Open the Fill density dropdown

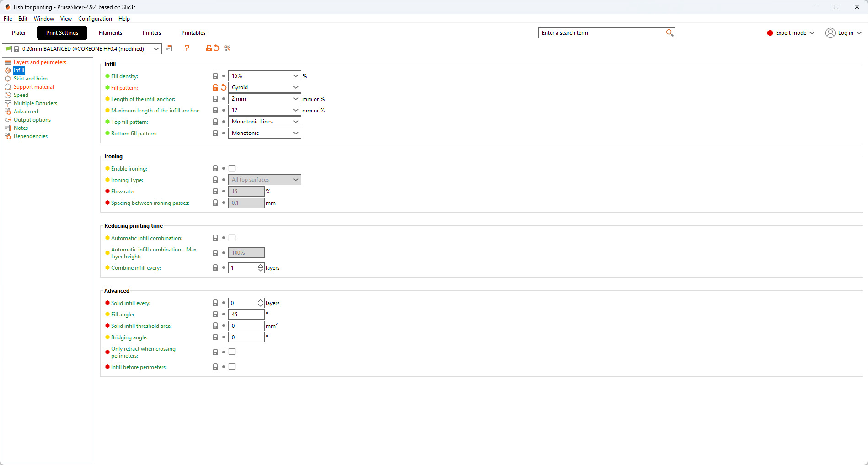click(x=264, y=76)
